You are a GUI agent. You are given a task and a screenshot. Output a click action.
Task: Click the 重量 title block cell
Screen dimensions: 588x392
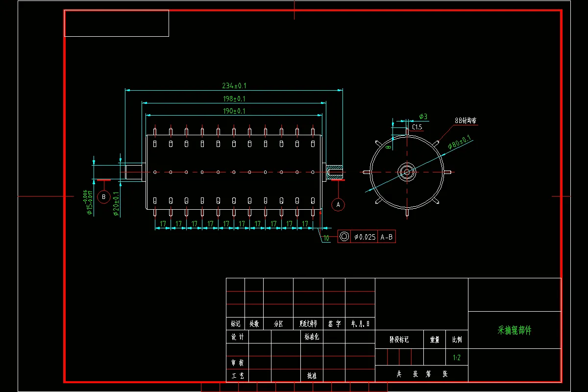click(434, 339)
